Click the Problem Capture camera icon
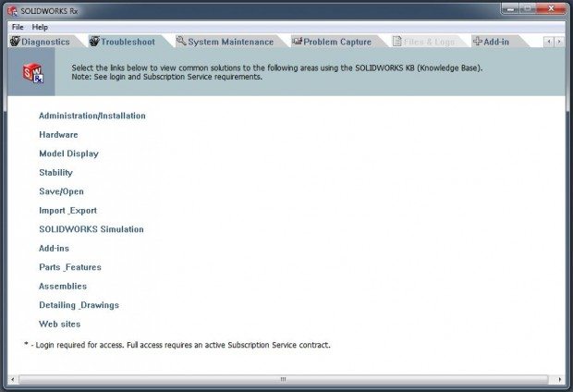The image size is (573, 392). pos(297,42)
